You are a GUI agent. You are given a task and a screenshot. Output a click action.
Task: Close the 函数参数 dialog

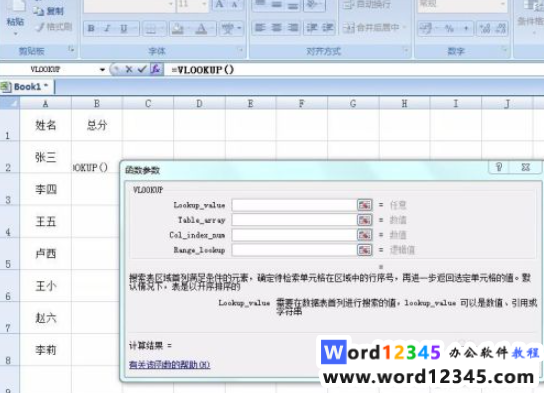526,167
